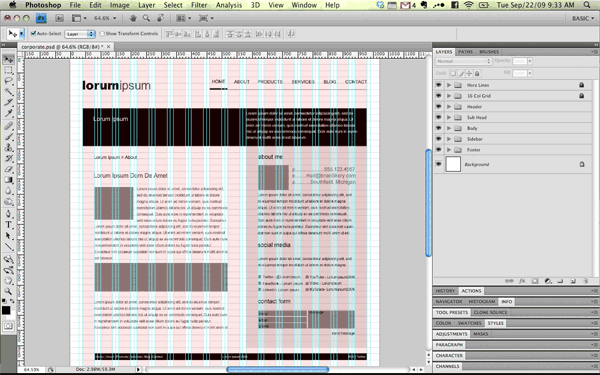Select the Path Selection tool

coord(8,236)
